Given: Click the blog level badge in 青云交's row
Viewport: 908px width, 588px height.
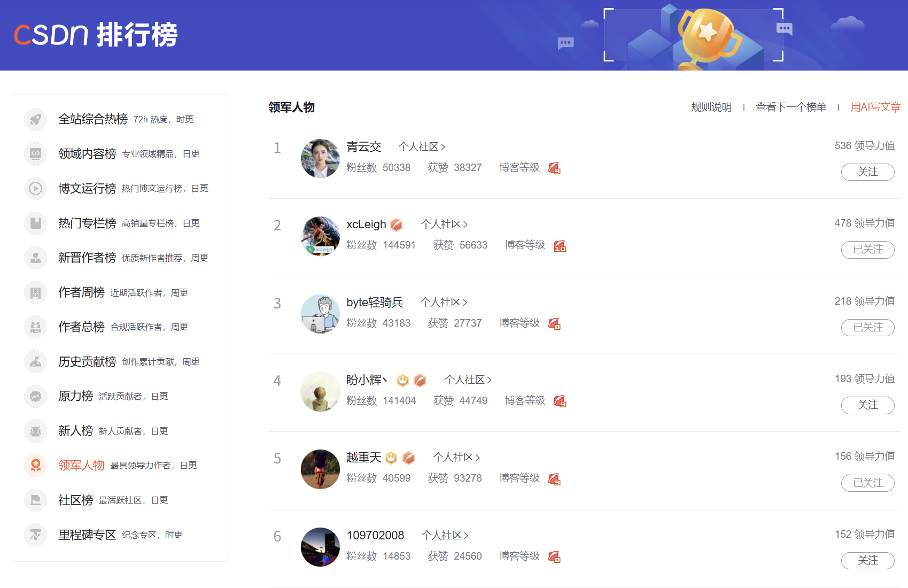Looking at the screenshot, I should (x=554, y=168).
